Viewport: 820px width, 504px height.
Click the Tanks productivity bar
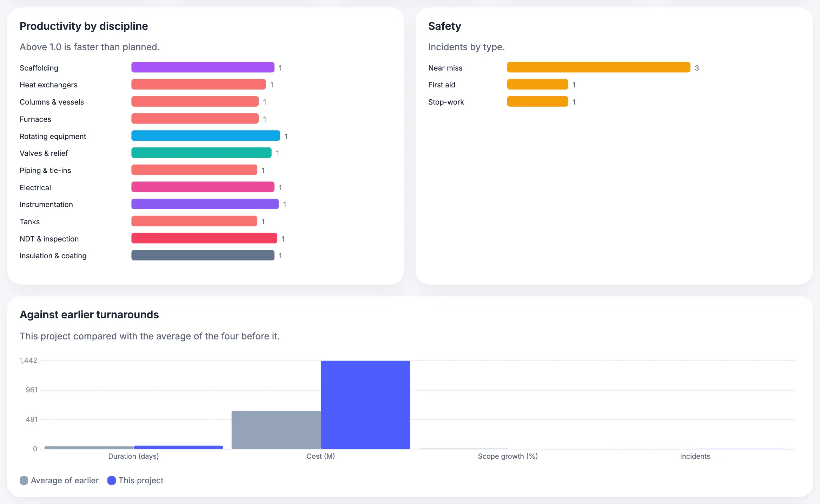(194, 221)
